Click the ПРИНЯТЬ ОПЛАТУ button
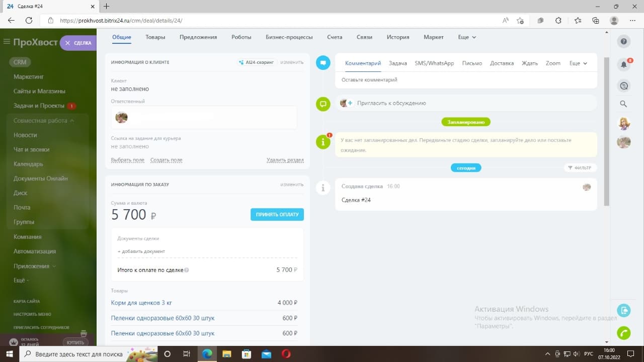Screen dimensions: 644x362 [x=277, y=214]
